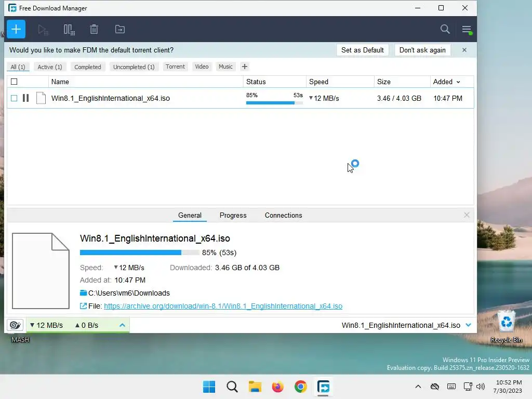Click the row's 85% progress bar
Image resolution: width=532 pixels, height=399 pixels.
coord(274,103)
